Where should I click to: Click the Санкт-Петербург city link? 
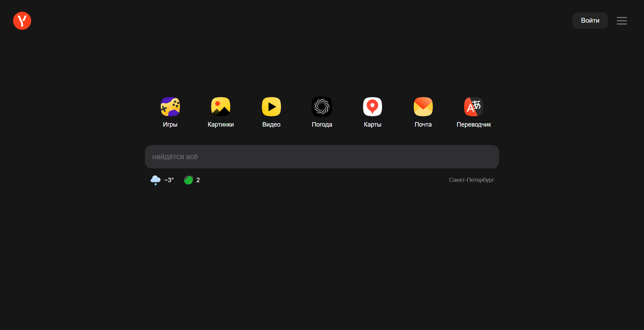(471, 180)
